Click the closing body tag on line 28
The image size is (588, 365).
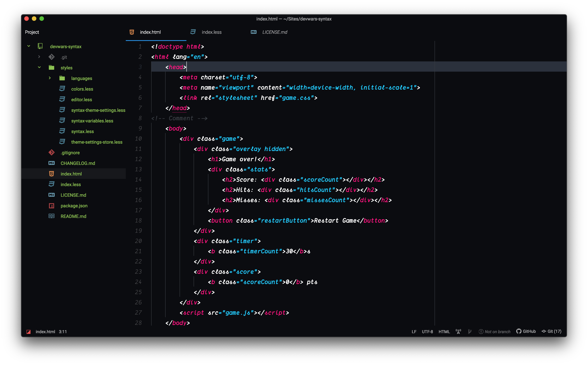pyautogui.click(x=177, y=323)
